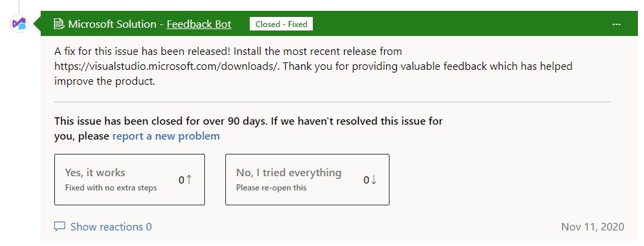
Task: Vote No, I tried everything
Action: click(307, 180)
